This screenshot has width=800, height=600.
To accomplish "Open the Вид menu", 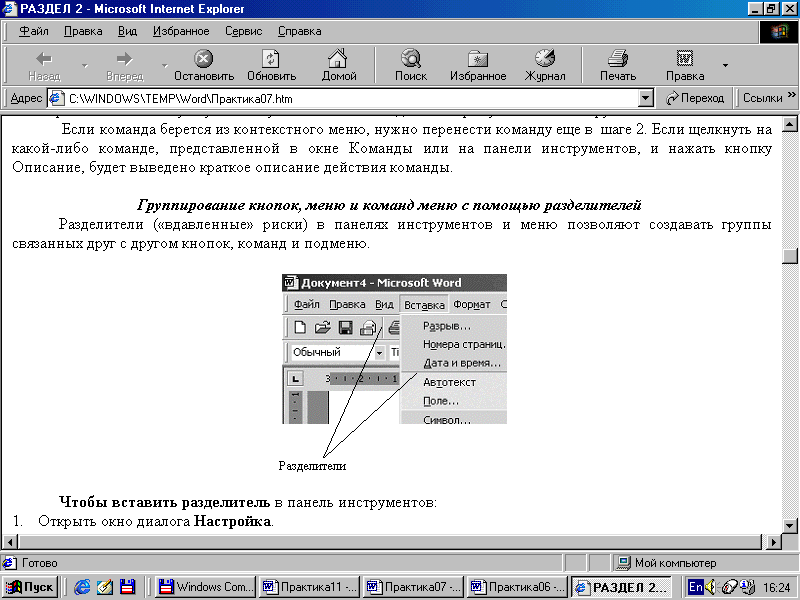I will point(128,31).
